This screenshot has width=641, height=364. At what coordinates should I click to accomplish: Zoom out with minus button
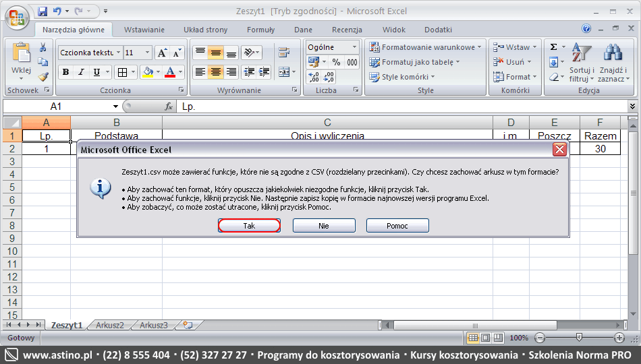[540, 338]
